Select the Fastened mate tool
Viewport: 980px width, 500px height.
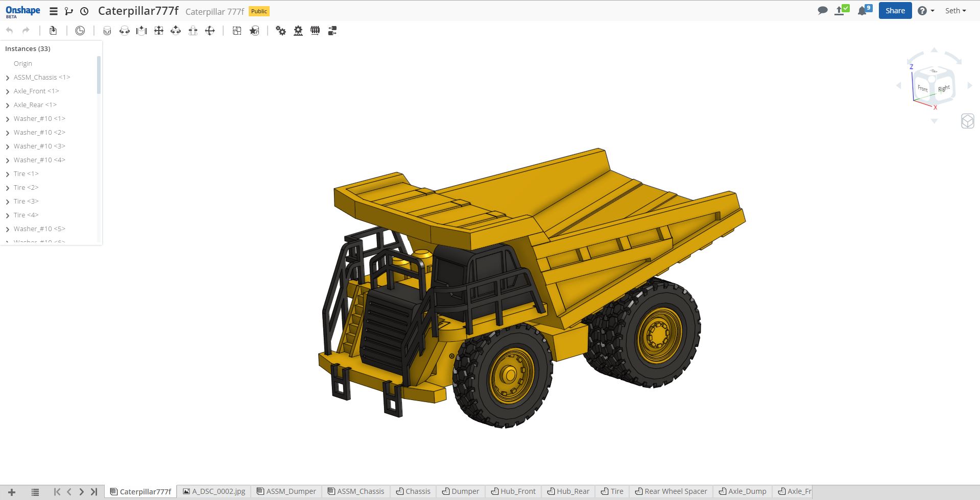point(107,31)
